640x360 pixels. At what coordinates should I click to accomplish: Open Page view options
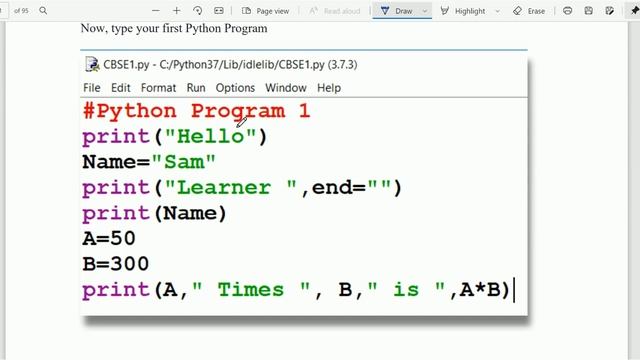tap(265, 11)
